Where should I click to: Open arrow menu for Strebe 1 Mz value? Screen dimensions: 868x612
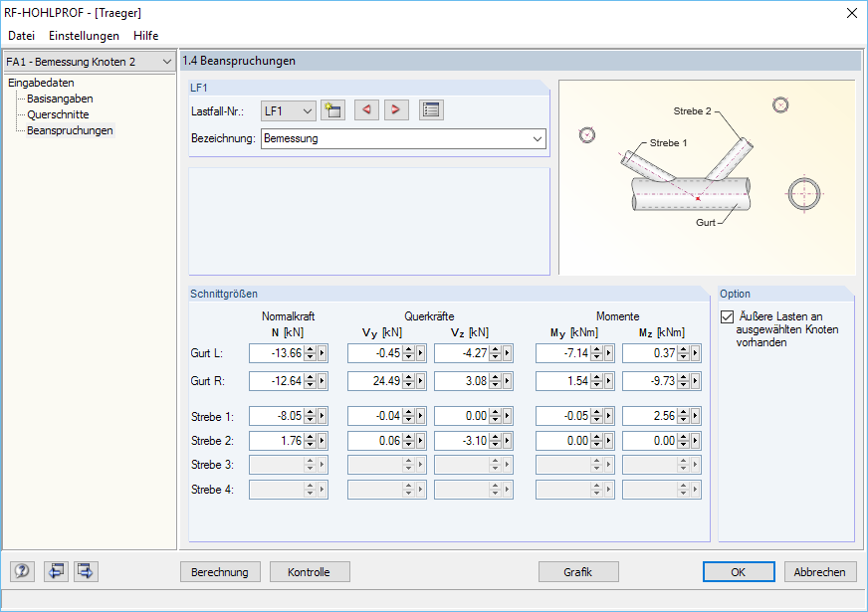pyautogui.click(x=695, y=416)
